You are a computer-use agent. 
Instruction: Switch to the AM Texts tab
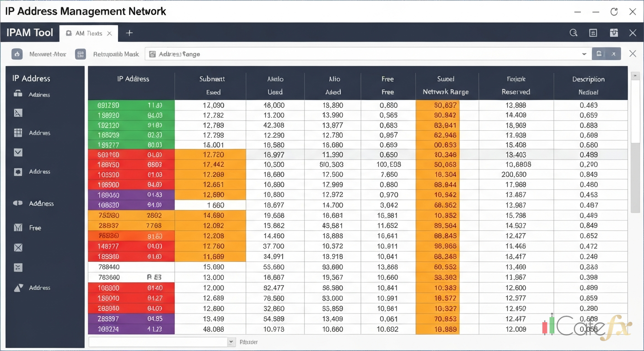coord(88,33)
